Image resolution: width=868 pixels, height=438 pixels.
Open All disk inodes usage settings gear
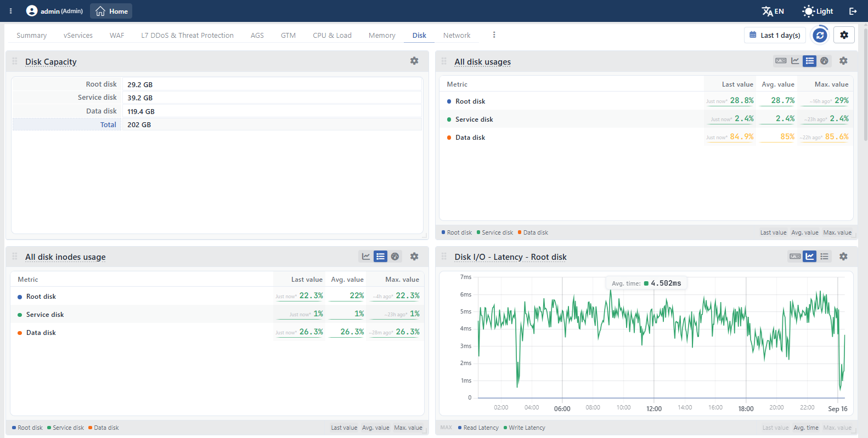[x=414, y=256]
